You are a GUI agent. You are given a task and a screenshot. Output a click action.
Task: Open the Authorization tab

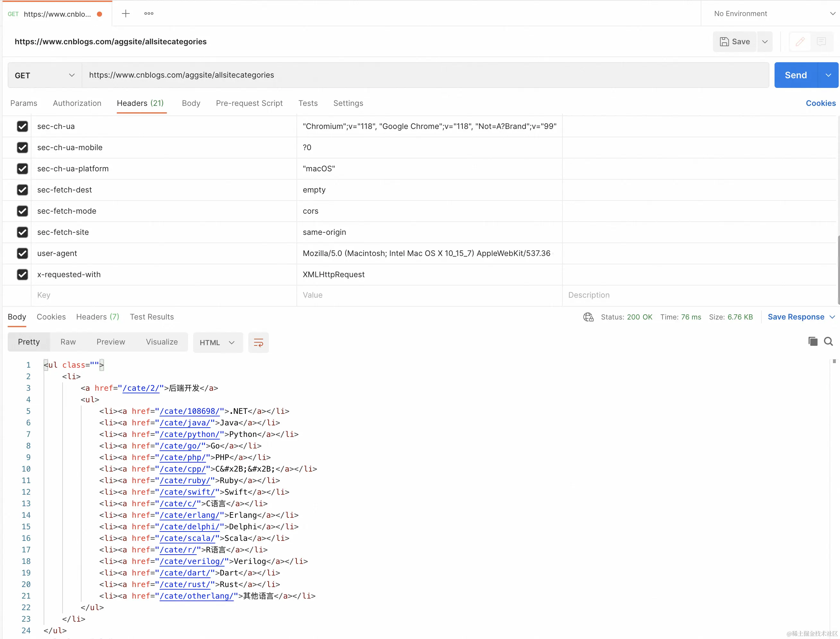tap(77, 103)
